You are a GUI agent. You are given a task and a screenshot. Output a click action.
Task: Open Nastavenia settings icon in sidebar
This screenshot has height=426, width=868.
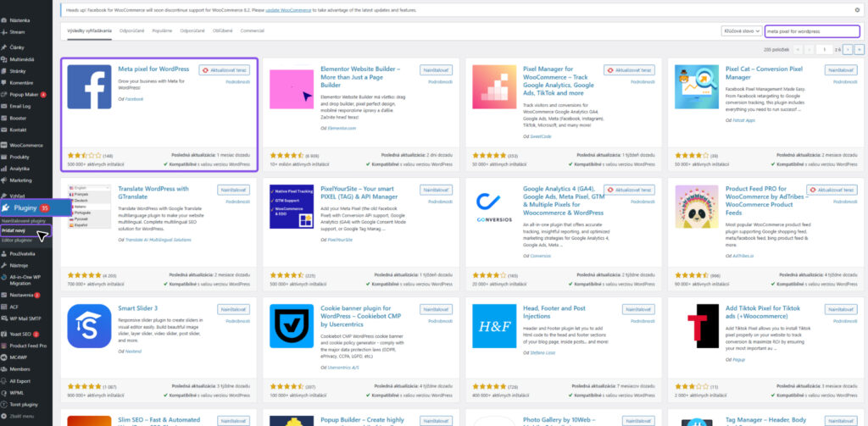click(4, 295)
